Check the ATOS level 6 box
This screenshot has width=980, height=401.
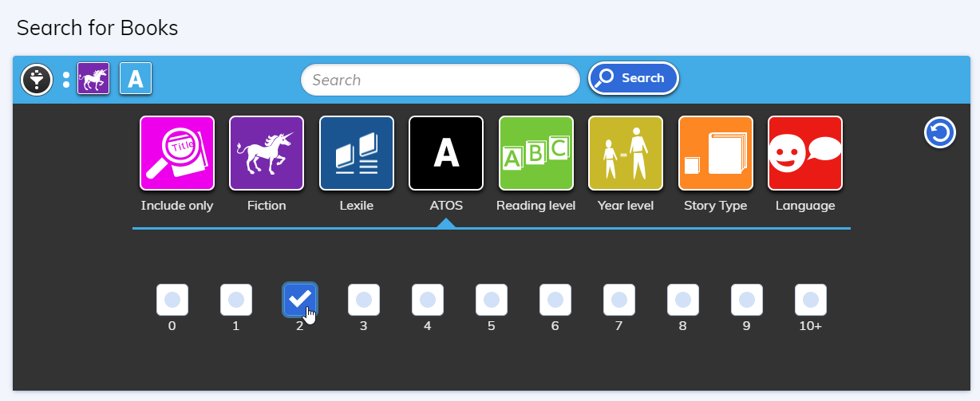tap(555, 300)
